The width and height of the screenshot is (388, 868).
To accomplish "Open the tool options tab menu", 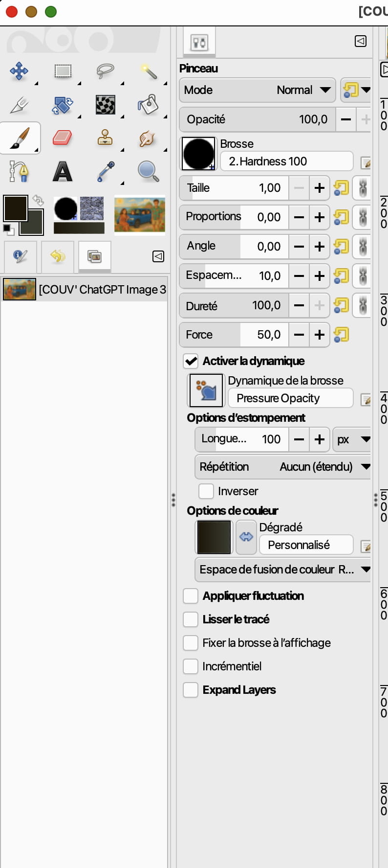I will pyautogui.click(x=361, y=42).
